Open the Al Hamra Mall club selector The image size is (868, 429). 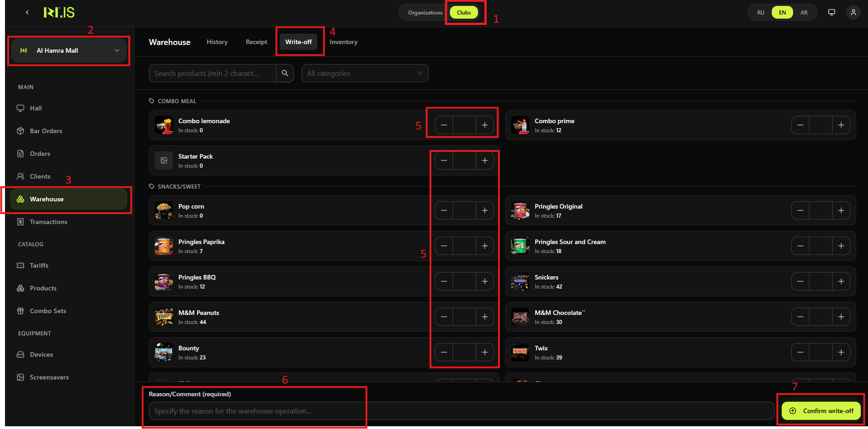(69, 50)
